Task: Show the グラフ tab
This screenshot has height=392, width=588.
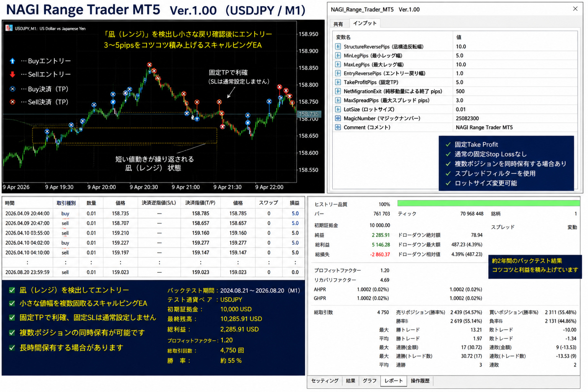Action: click(x=370, y=381)
